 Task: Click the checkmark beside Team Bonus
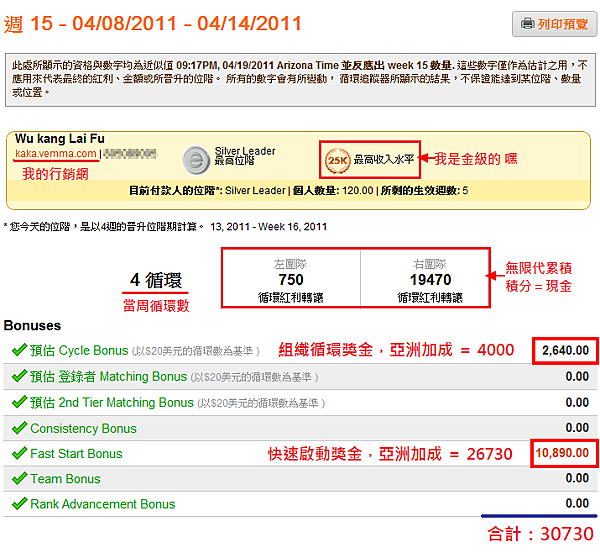pyautogui.click(x=19, y=478)
